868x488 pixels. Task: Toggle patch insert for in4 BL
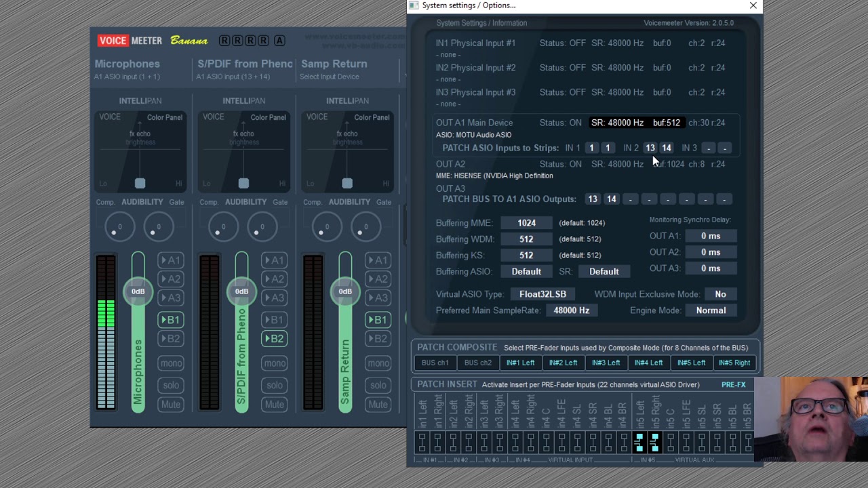pyautogui.click(x=608, y=443)
